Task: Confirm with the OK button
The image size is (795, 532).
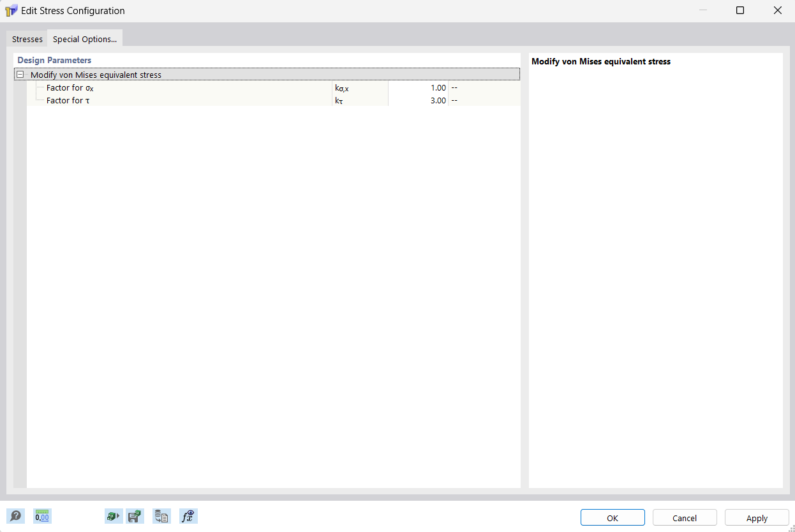Action: coord(613,517)
